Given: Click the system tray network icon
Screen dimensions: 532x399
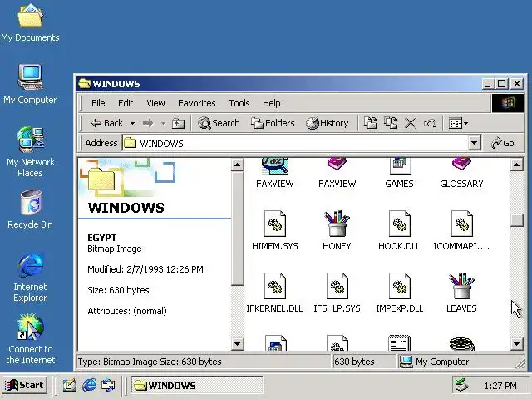Looking at the screenshot, I should click(462, 385).
